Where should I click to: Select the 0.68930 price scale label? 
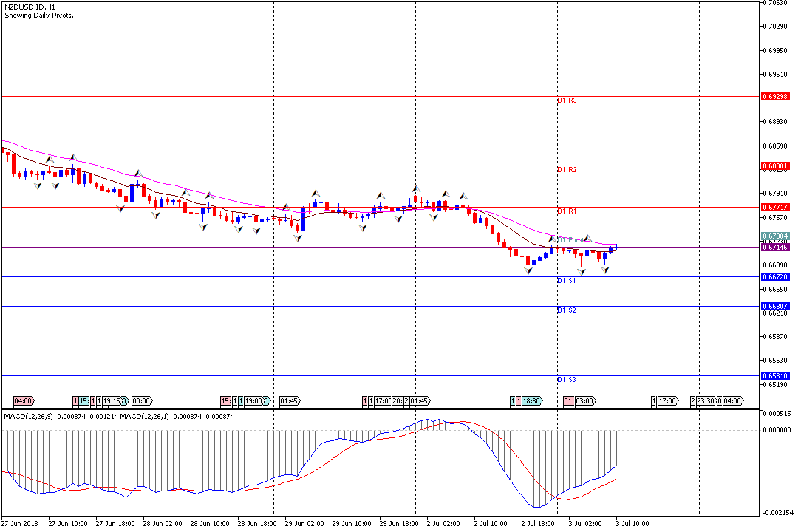777,122
